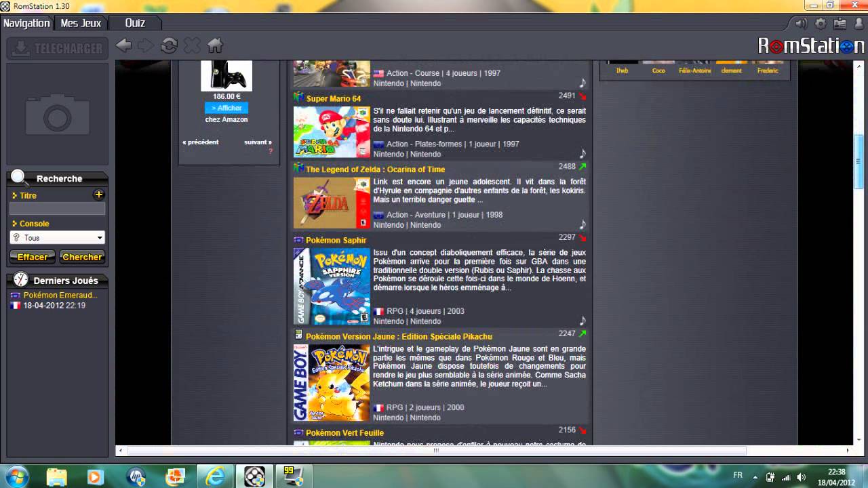Click the stop loading X icon
The height and width of the screenshot is (488, 868).
192,45
